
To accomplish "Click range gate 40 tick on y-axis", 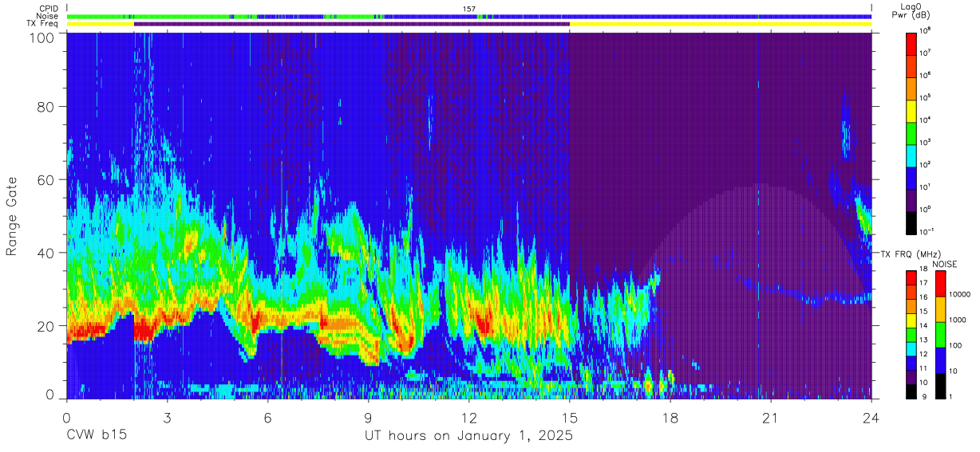I will (46, 253).
